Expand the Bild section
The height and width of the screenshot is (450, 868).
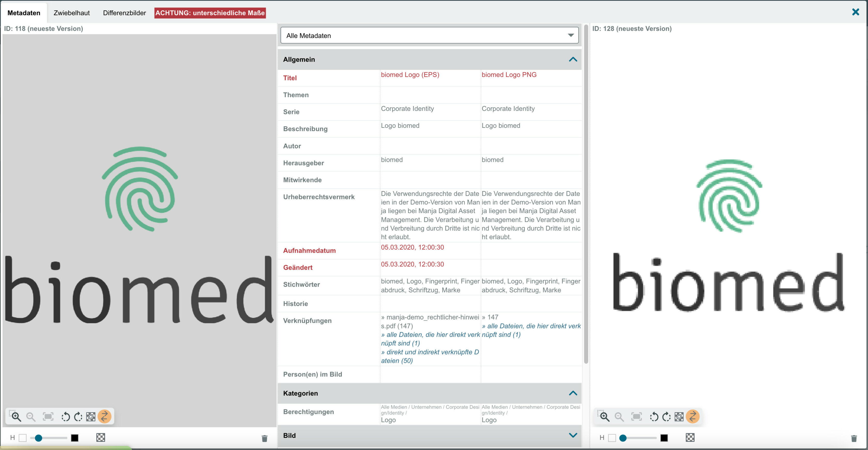(x=573, y=436)
